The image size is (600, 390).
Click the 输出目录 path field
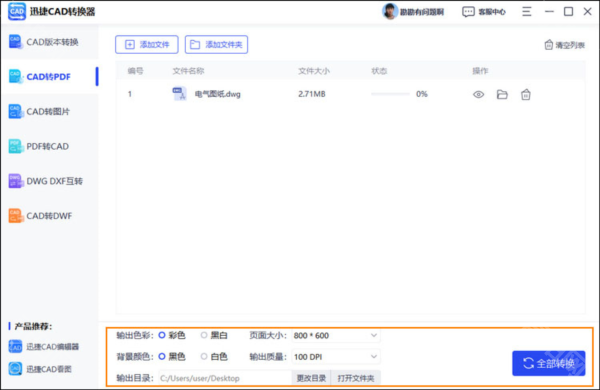tap(225, 378)
